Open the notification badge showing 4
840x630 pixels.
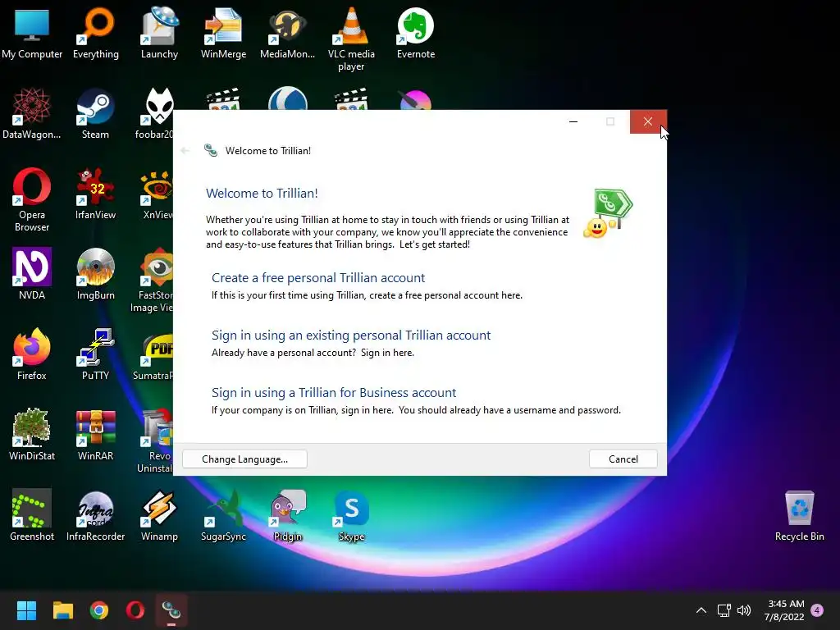817,610
